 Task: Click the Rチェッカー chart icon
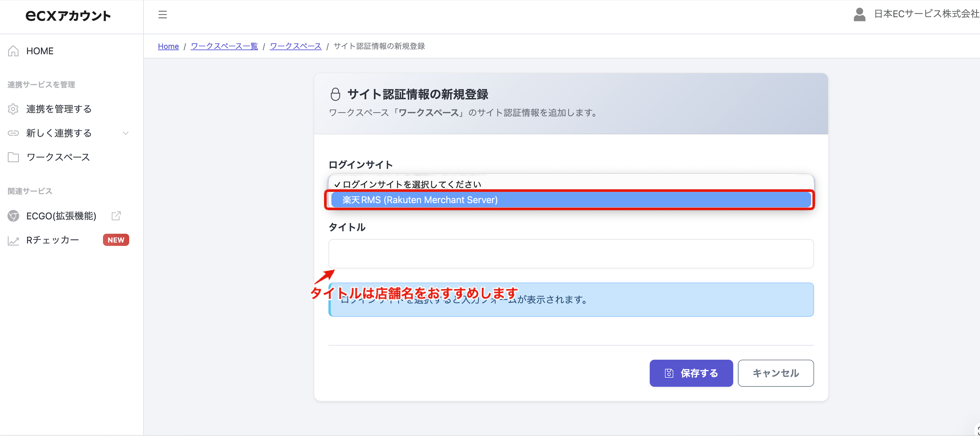[13, 240]
